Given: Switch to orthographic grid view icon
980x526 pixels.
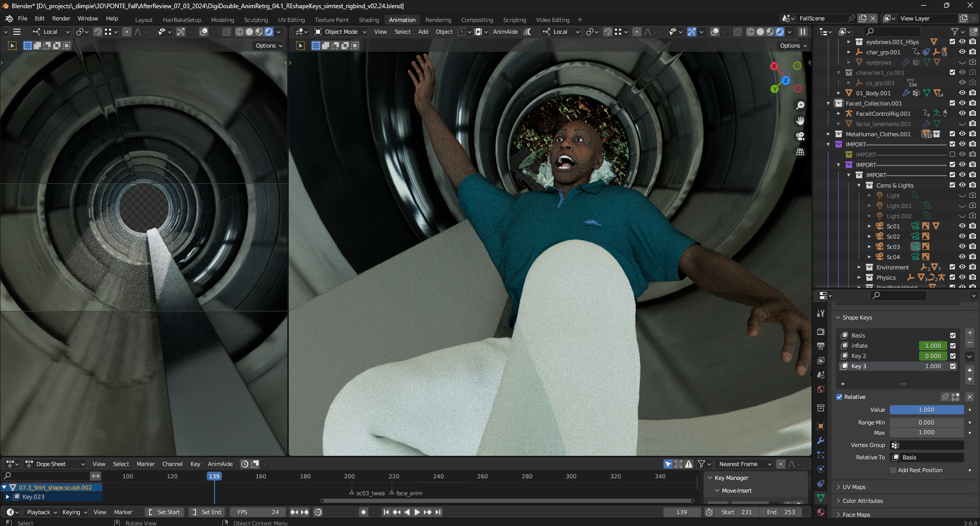Looking at the screenshot, I should (x=800, y=152).
